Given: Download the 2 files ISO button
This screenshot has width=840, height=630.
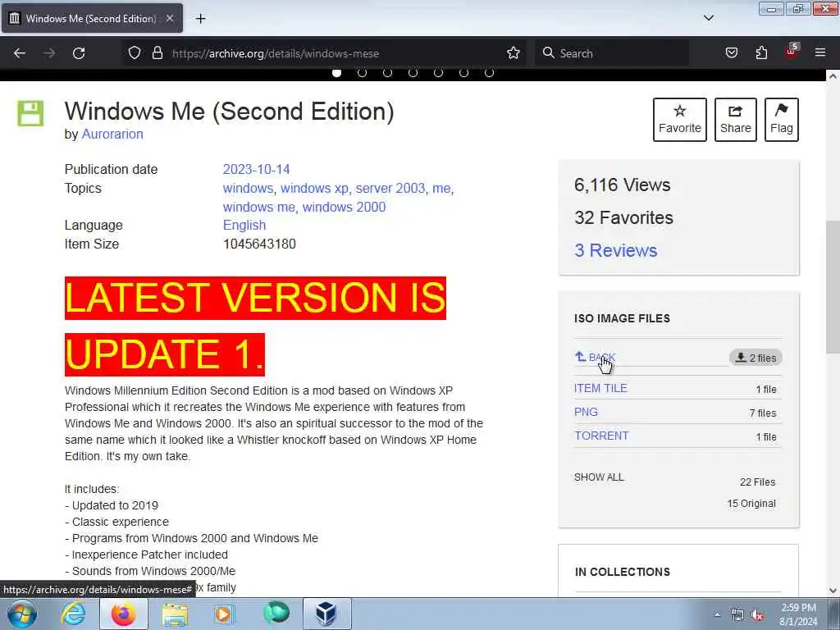Looking at the screenshot, I should coord(756,358).
